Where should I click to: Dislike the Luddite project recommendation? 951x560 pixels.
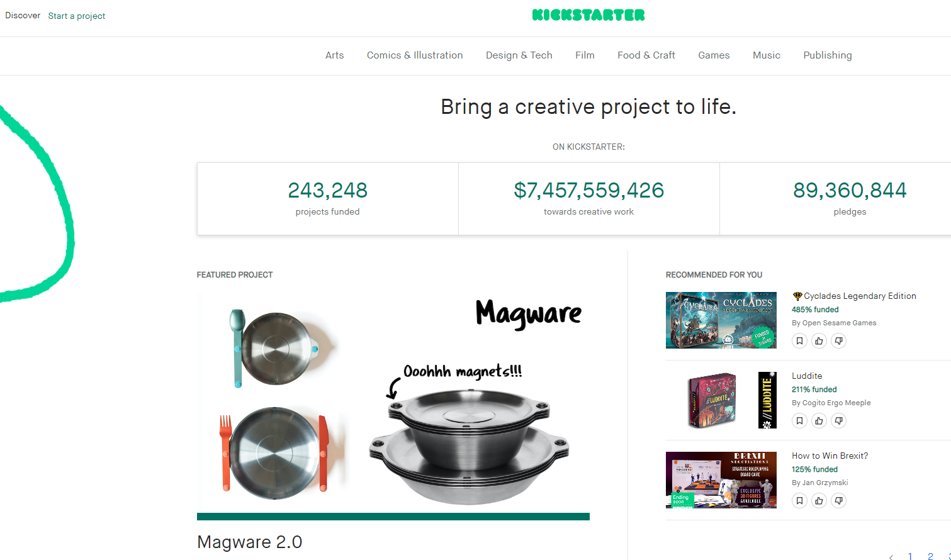tap(838, 421)
